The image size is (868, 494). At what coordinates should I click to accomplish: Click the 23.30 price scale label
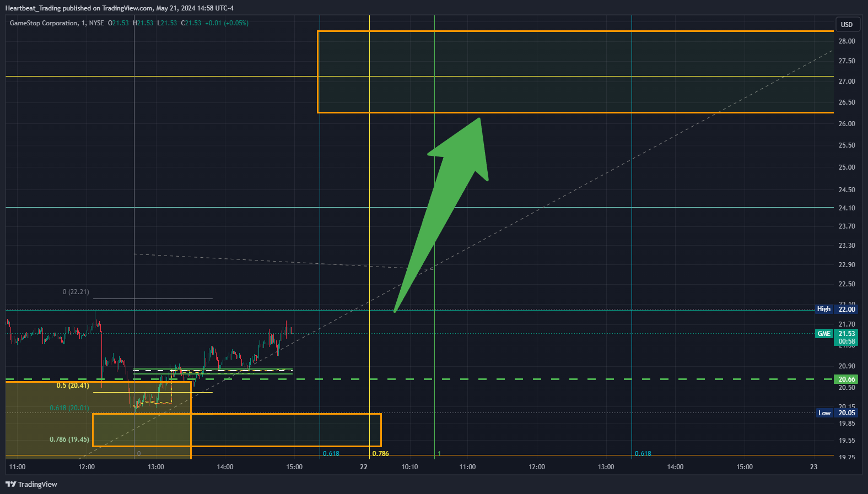847,246
